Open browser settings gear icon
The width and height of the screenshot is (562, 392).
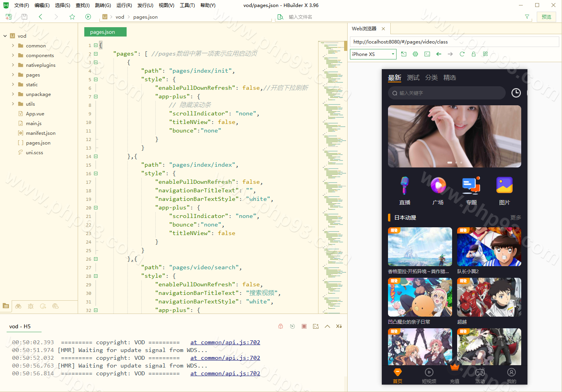tap(416, 54)
